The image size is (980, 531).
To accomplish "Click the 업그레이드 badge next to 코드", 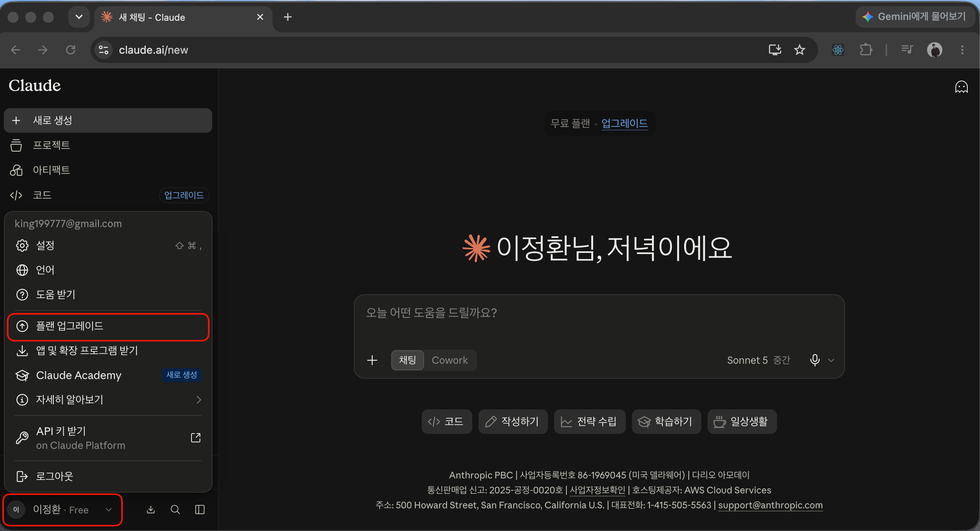I will (x=184, y=195).
